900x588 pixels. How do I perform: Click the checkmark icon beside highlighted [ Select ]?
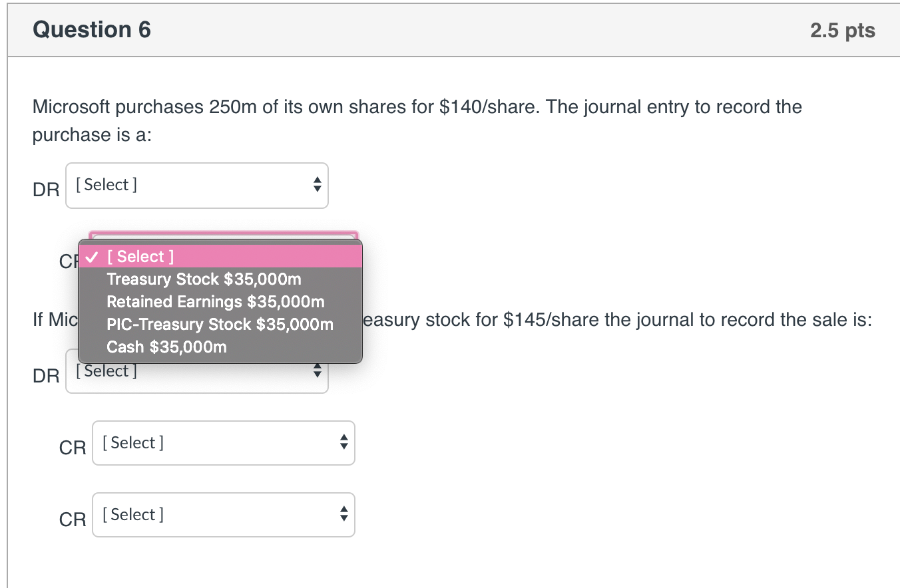click(93, 256)
